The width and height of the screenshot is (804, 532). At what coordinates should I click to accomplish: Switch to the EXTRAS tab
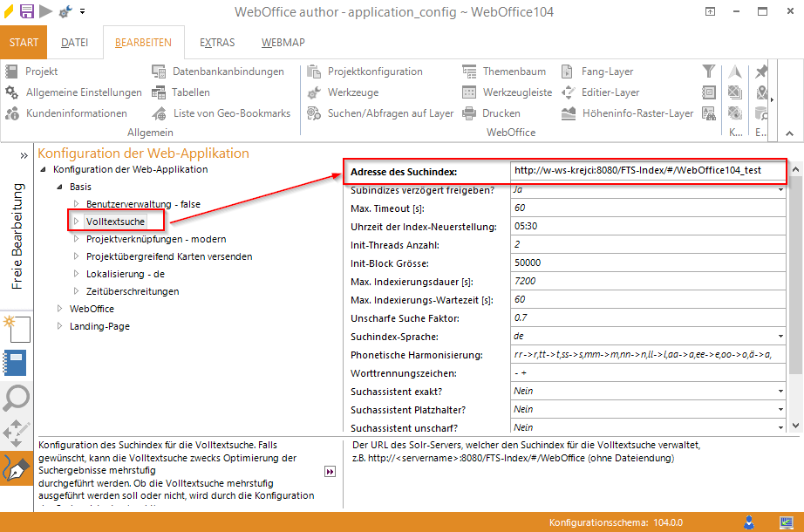pos(216,42)
